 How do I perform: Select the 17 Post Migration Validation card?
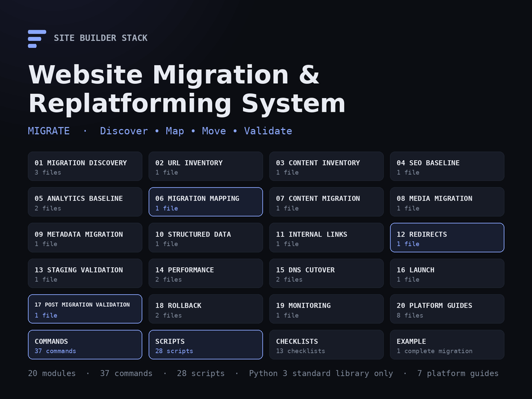pyautogui.click(x=85, y=309)
